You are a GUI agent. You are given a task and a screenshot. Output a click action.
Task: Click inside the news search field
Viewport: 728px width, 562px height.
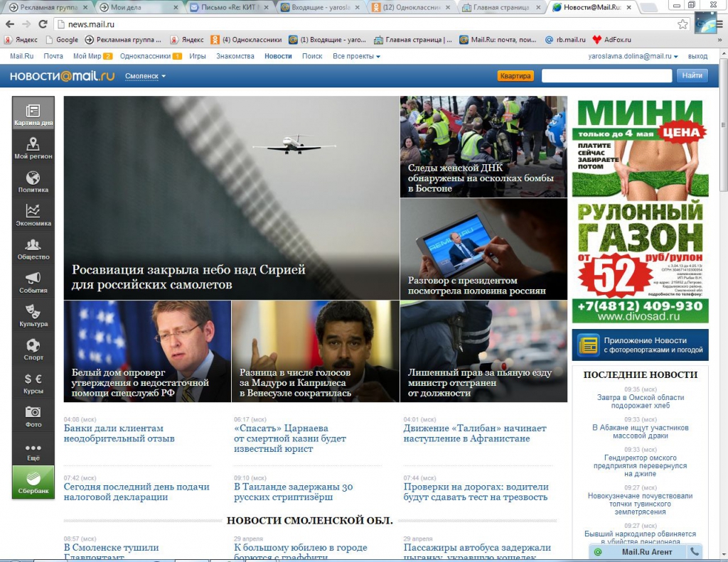tap(607, 75)
